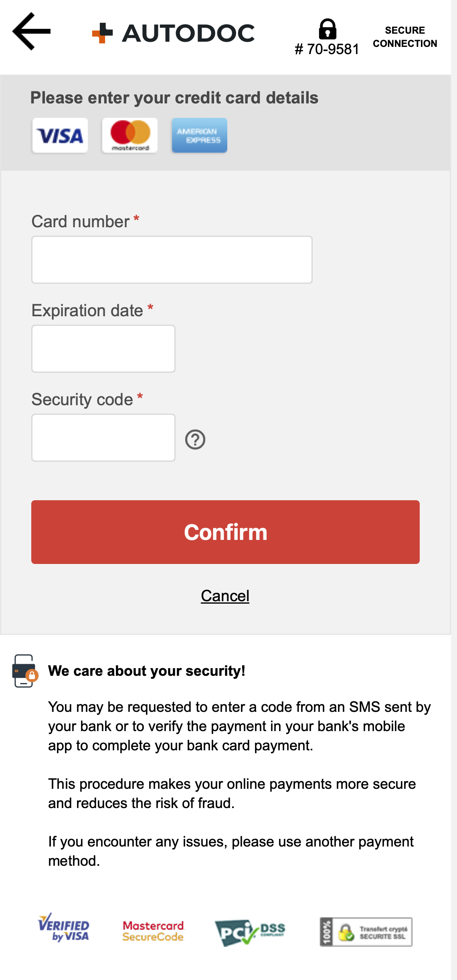Click the We care about your security heading
The width and height of the screenshot is (457, 980).
click(x=147, y=671)
